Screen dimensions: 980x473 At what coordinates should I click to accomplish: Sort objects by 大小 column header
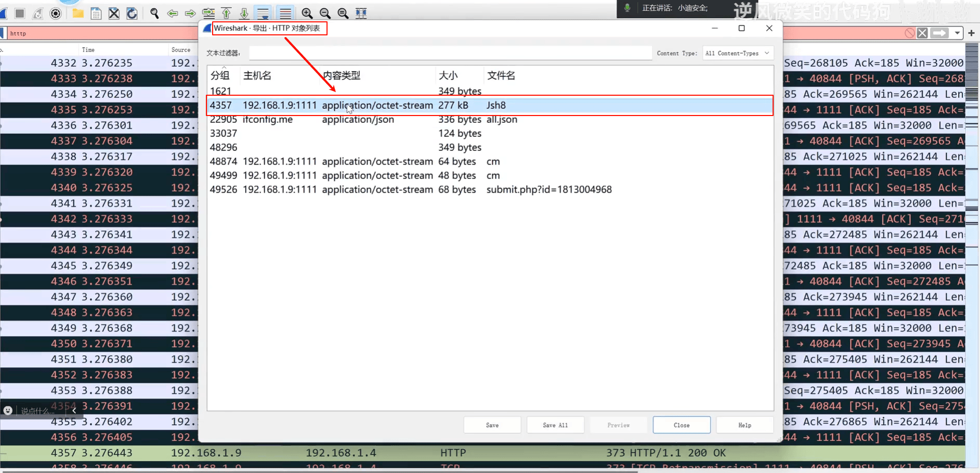pos(448,75)
